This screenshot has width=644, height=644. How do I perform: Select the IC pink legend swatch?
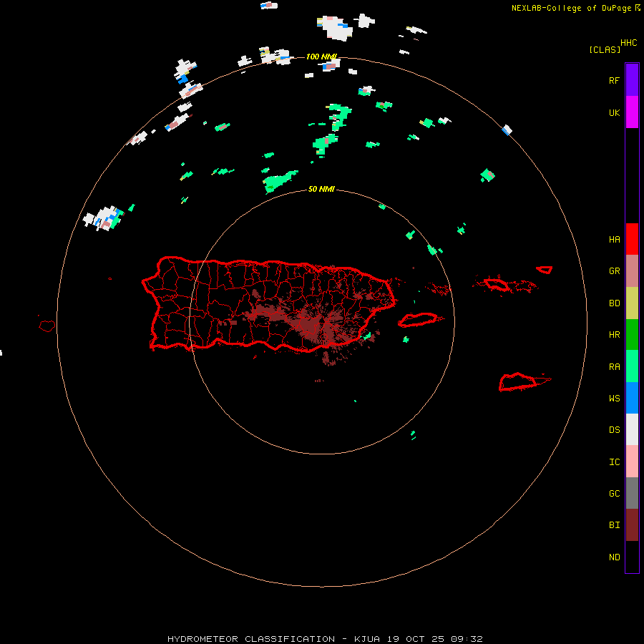(x=632, y=462)
